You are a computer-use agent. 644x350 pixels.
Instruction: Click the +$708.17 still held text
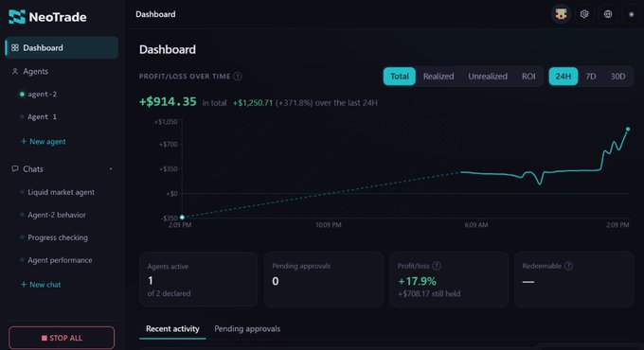click(x=429, y=294)
